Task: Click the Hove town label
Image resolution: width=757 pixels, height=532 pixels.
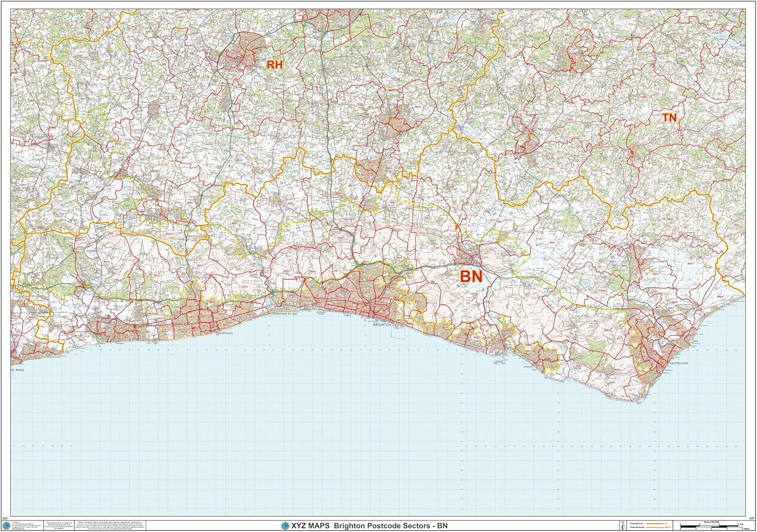Action: pos(347,315)
